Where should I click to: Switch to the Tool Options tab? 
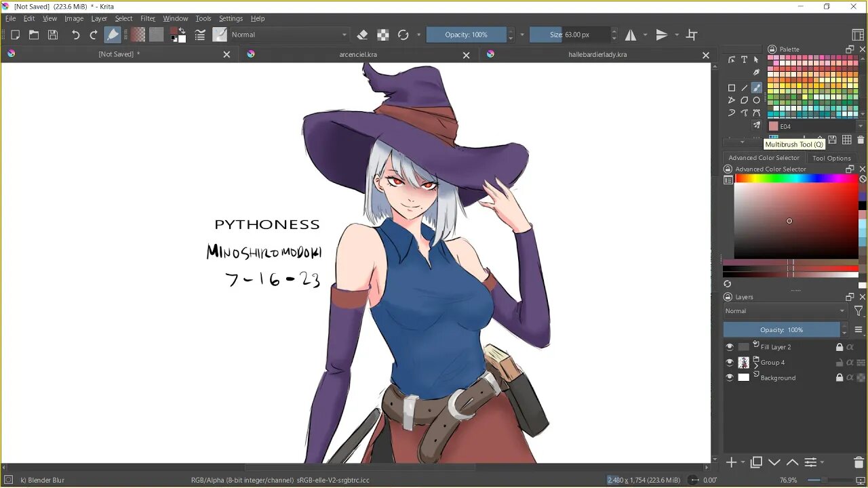831,158
